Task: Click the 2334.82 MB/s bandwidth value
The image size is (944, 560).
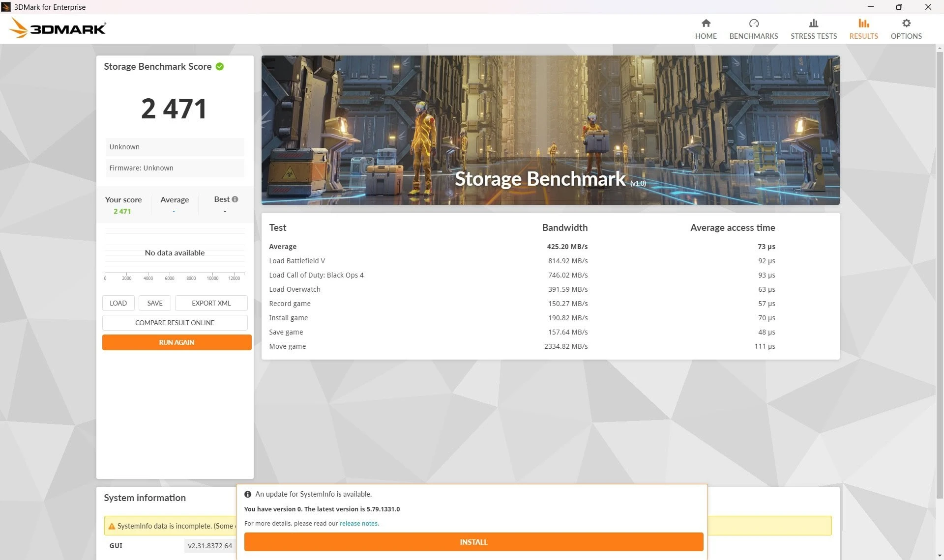Action: tap(565, 346)
